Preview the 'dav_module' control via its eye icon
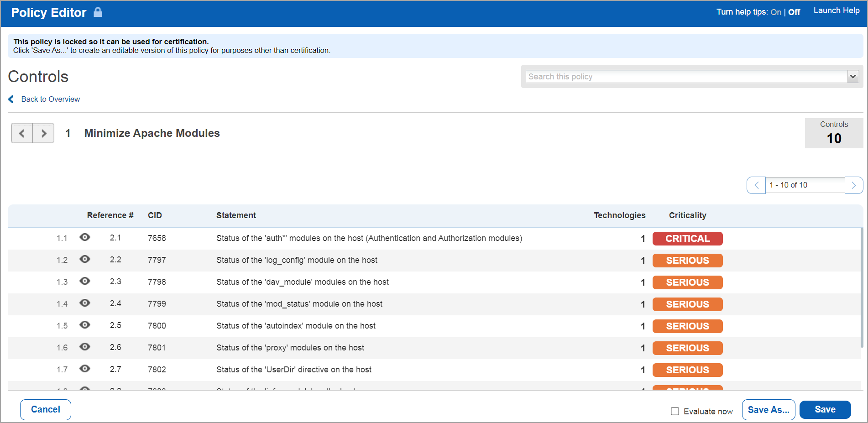The height and width of the screenshot is (423, 868). (x=85, y=281)
